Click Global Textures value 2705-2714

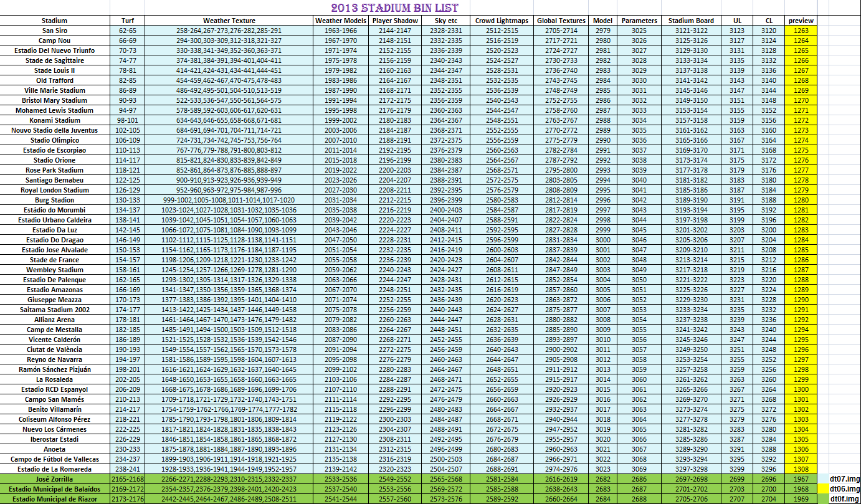point(561,31)
